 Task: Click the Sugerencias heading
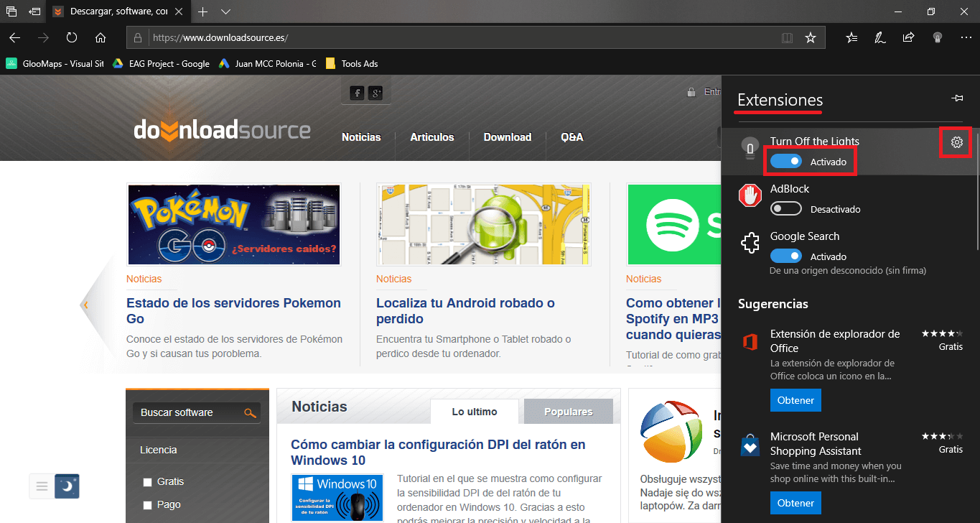point(773,304)
